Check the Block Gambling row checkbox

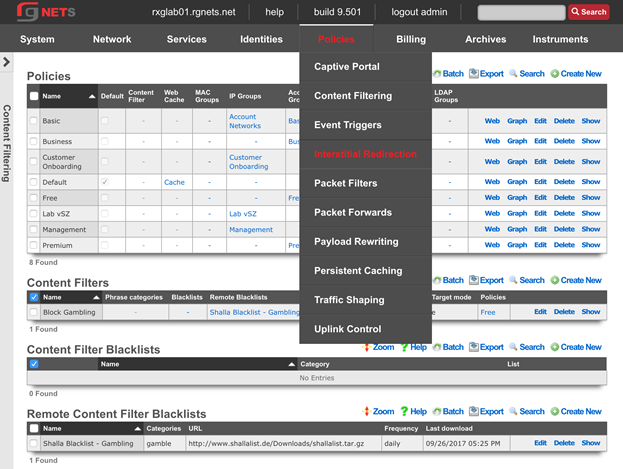(34, 312)
